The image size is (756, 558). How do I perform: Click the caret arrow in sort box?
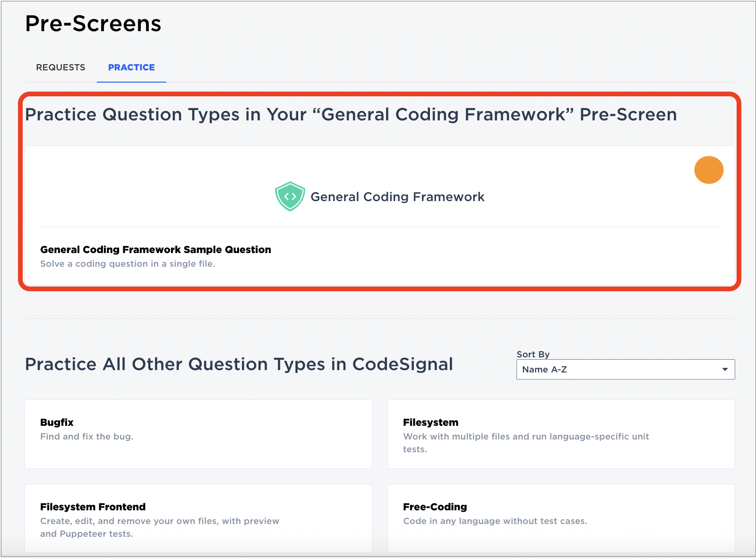click(725, 370)
